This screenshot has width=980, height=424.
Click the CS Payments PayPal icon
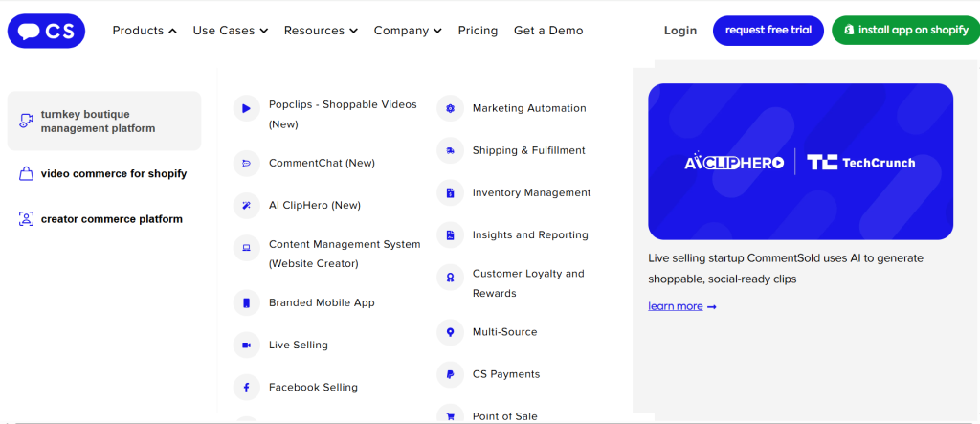450,374
